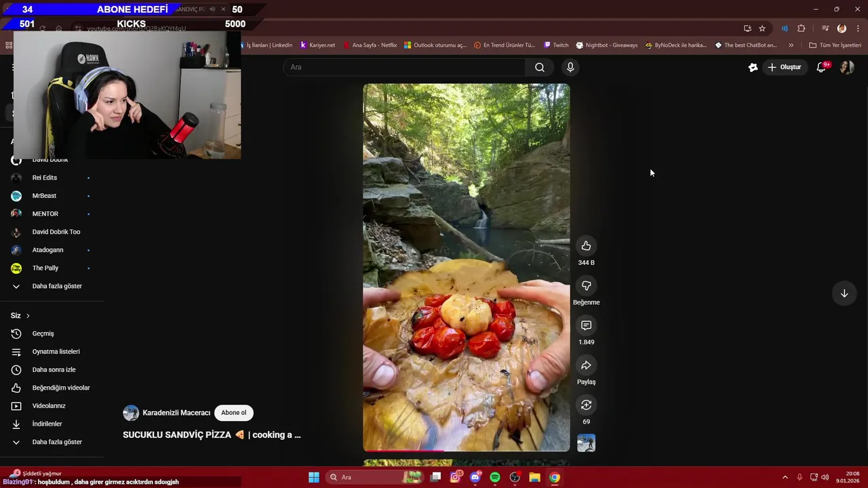Click the icon left of Oluştur
Image resolution: width=868 pixels, height=488 pixels.
pos(753,67)
